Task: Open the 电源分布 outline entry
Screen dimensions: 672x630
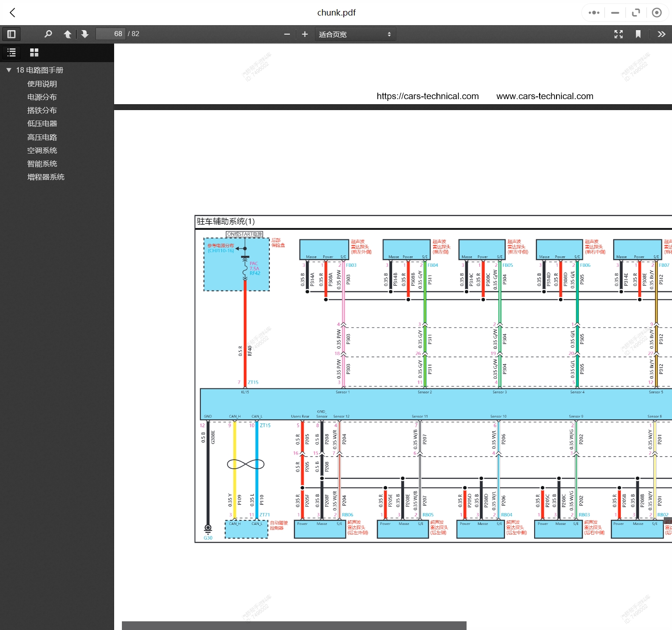Action: [42, 97]
